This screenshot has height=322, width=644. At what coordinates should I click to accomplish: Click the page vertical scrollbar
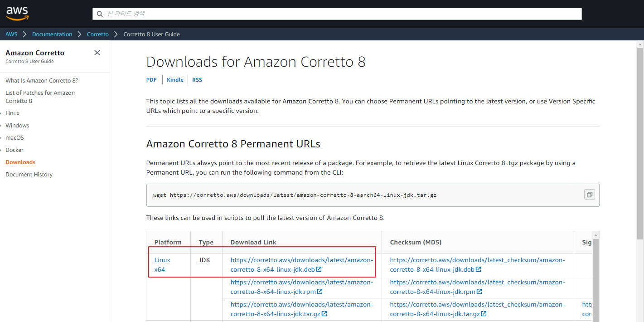pos(640,143)
